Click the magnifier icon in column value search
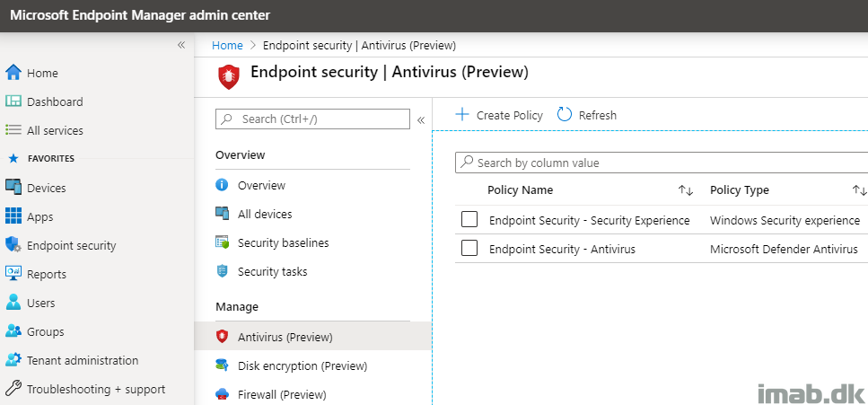Viewport: 868px width, 405px height. click(x=467, y=163)
